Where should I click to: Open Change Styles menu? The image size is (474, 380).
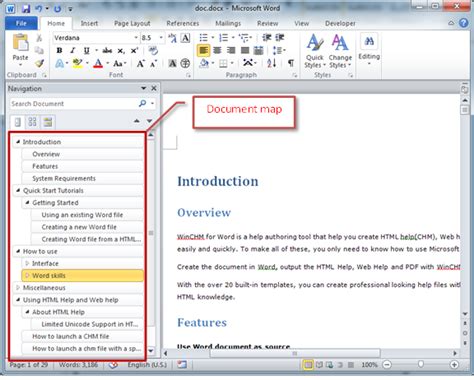340,51
